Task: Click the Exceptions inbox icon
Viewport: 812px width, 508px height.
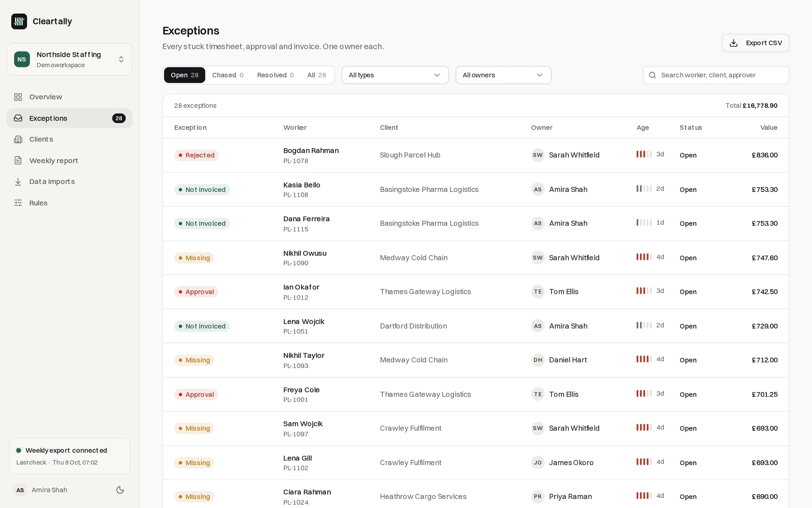Action: click(x=18, y=118)
